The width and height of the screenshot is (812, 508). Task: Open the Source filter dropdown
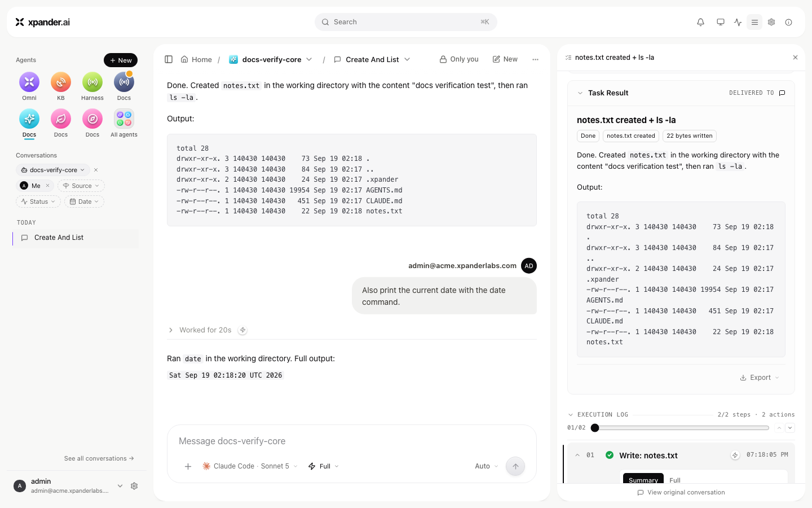81,186
